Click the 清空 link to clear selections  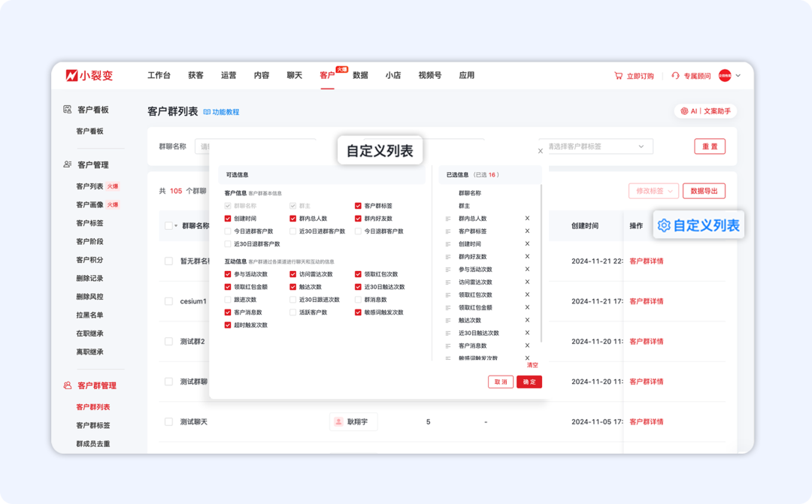click(x=532, y=364)
